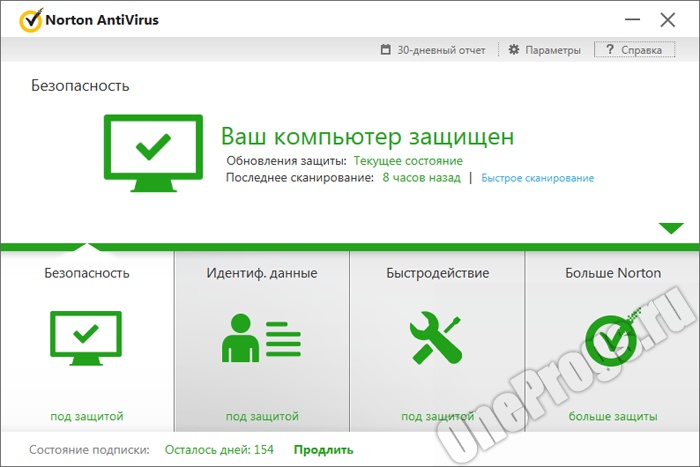Minimize the Norton AntiVirus window

pyautogui.click(x=632, y=20)
